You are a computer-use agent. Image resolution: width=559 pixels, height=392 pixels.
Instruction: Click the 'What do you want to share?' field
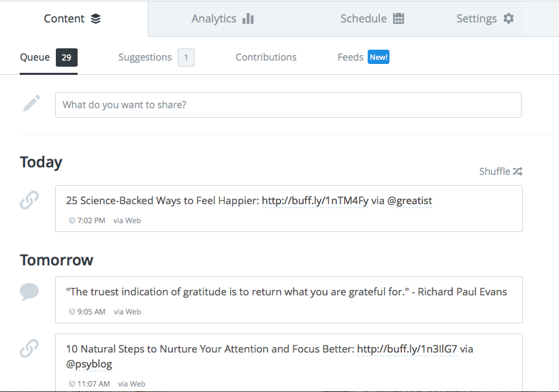click(x=288, y=104)
